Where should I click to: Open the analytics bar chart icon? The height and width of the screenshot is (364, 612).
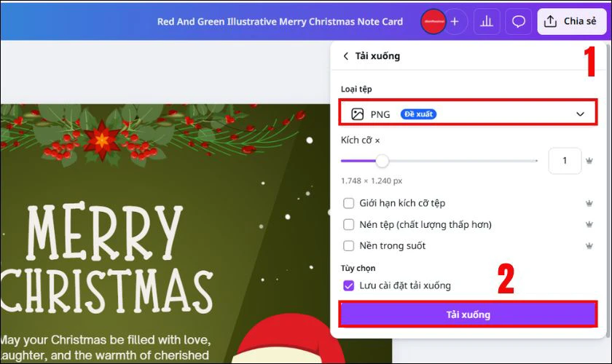click(487, 21)
